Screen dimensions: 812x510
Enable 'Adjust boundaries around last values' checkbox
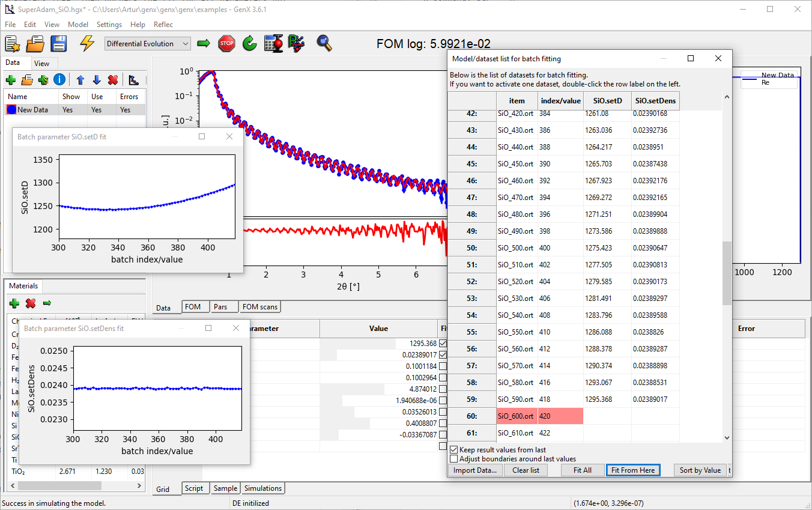pos(453,458)
